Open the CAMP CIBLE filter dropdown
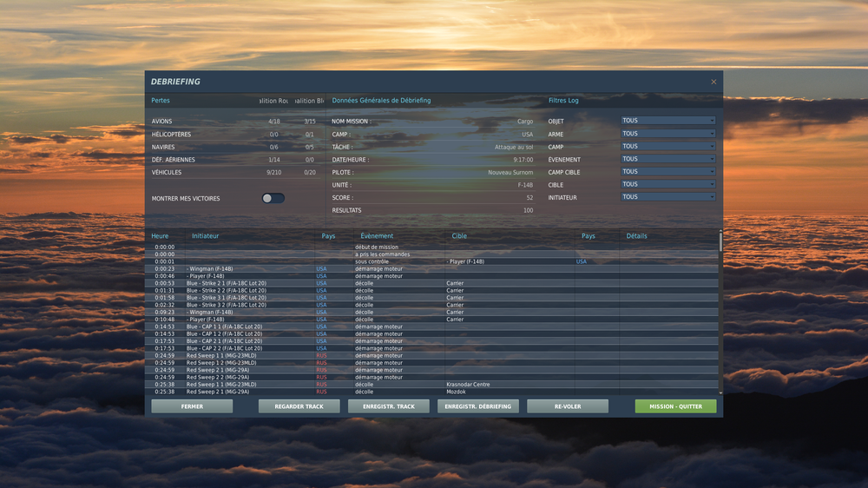This screenshot has width=868, height=488. tap(668, 172)
